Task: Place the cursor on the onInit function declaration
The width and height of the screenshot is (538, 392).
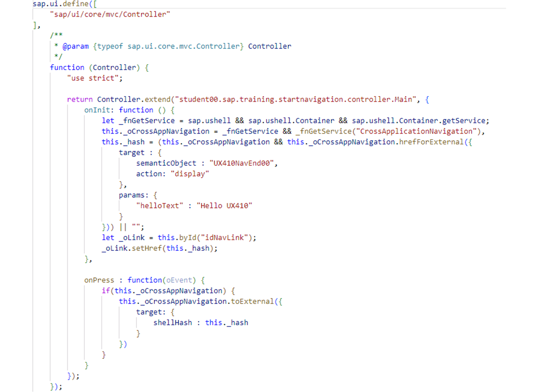Action: [129, 110]
